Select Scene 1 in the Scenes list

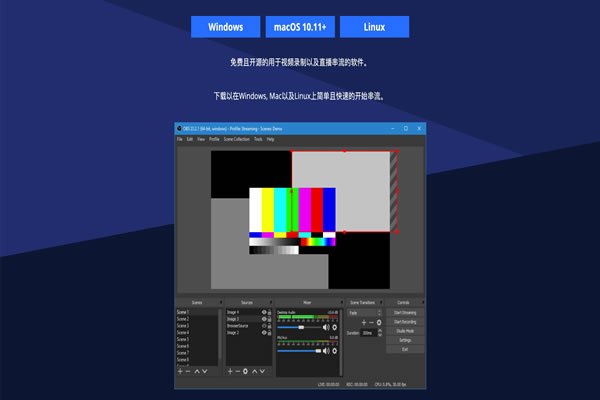(x=183, y=312)
